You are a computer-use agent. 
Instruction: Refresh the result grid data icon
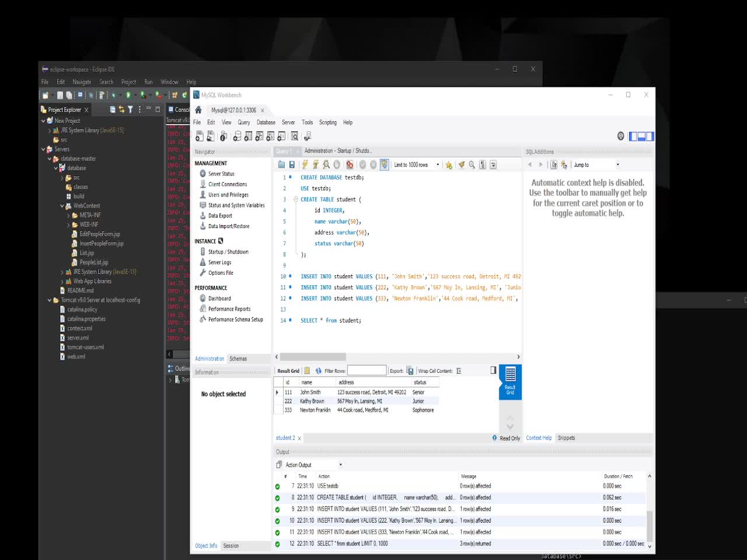319,371
